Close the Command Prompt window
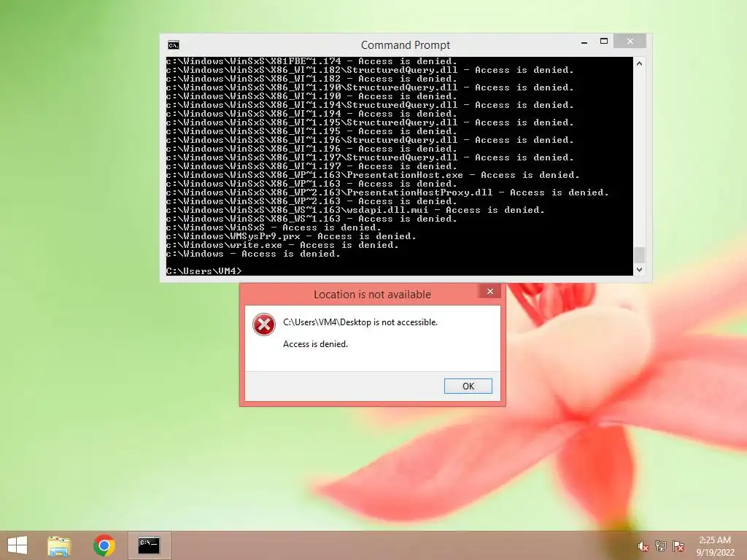 [630, 42]
